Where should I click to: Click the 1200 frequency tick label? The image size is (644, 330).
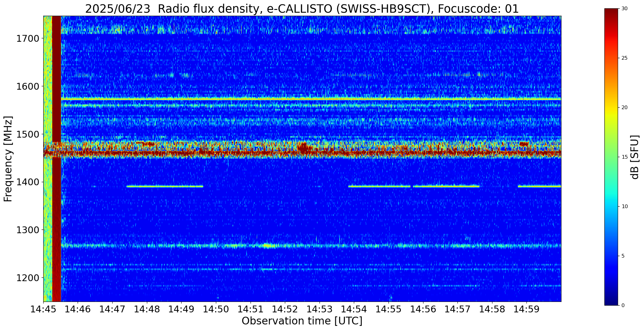click(x=28, y=278)
